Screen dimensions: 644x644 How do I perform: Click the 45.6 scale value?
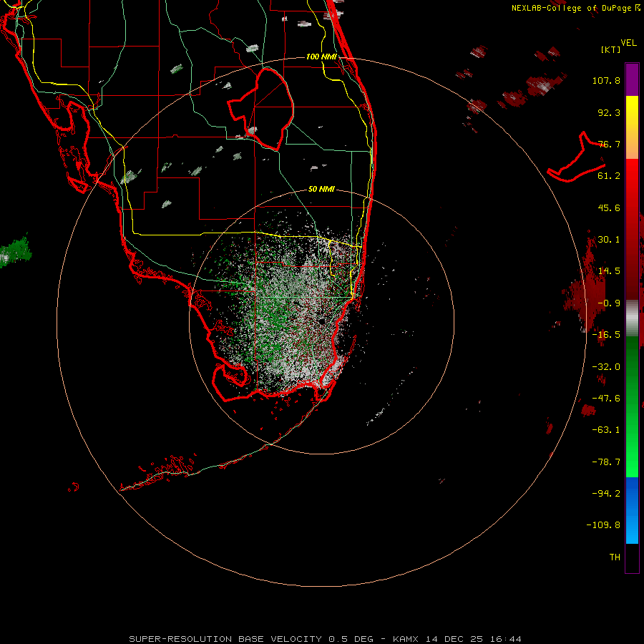pos(609,208)
